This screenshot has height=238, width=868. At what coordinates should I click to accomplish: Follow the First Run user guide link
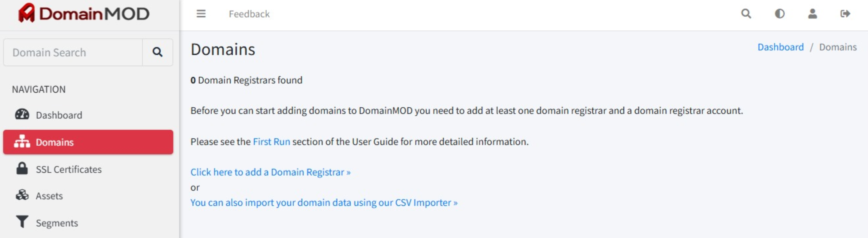271,142
